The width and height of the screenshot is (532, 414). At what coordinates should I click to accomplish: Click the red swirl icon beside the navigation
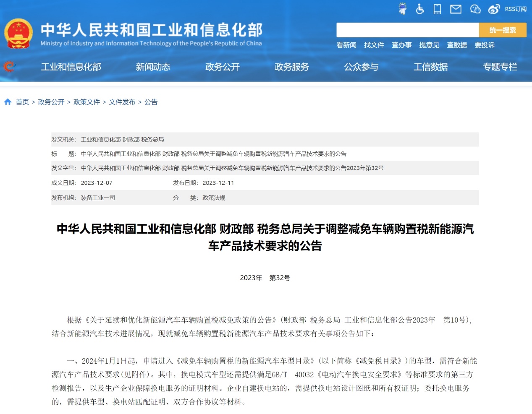coord(9,66)
